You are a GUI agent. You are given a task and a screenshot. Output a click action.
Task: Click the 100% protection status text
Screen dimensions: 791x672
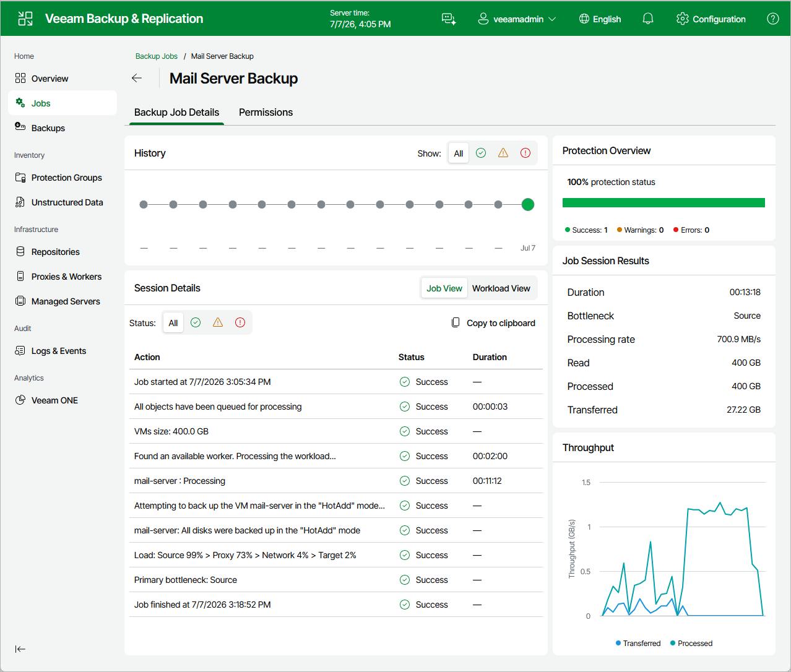611,182
